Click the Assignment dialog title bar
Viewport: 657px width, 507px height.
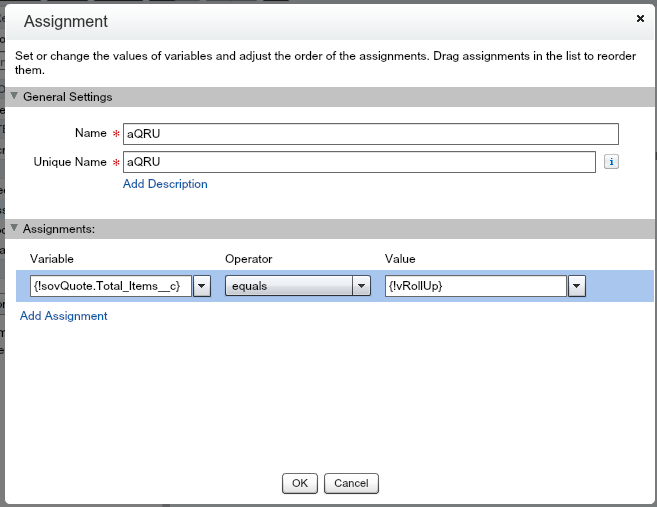click(300, 21)
